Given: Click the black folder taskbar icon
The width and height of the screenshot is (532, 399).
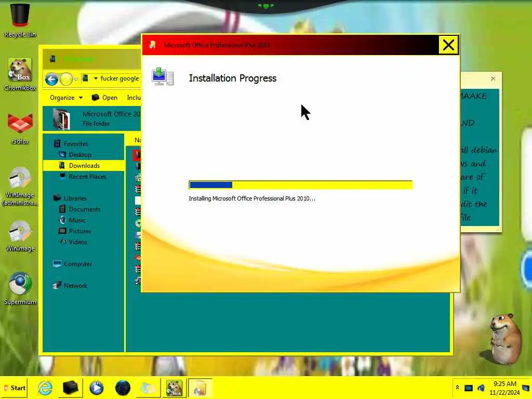Looking at the screenshot, I should click(71, 388).
